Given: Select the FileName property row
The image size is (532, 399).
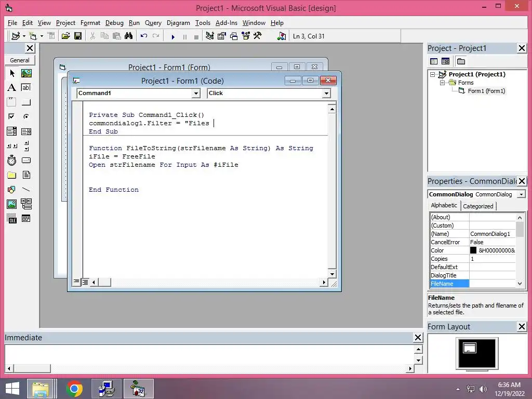Looking at the screenshot, I should (x=473, y=284).
